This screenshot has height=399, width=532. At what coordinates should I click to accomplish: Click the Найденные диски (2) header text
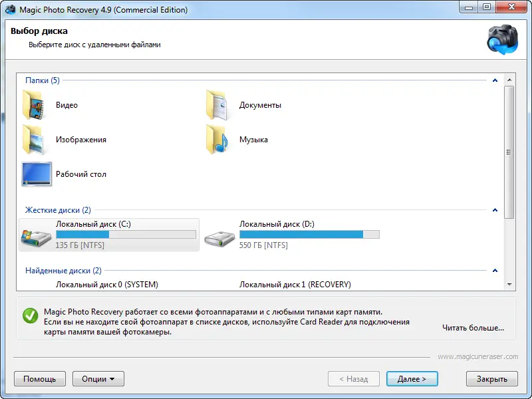[x=63, y=271]
